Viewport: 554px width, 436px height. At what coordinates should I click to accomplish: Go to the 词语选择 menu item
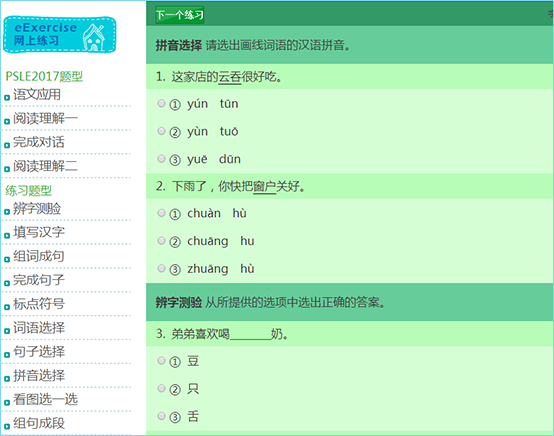(x=39, y=328)
